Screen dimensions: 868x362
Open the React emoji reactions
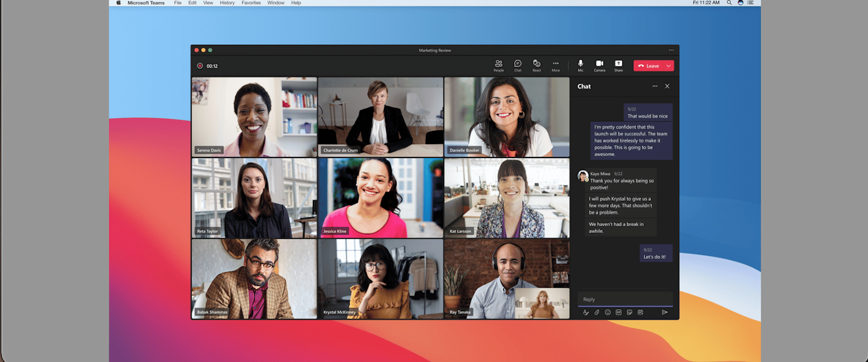coord(536,66)
